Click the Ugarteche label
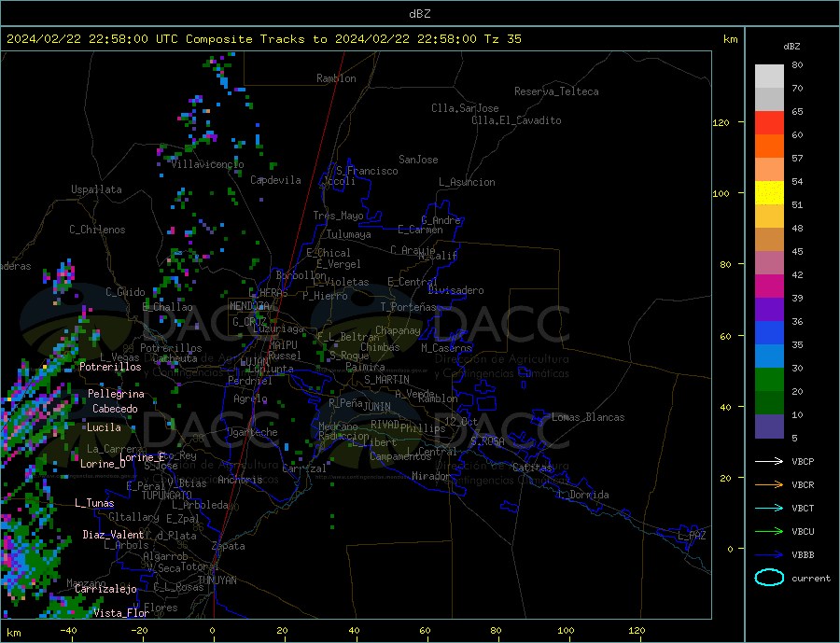 (252, 432)
